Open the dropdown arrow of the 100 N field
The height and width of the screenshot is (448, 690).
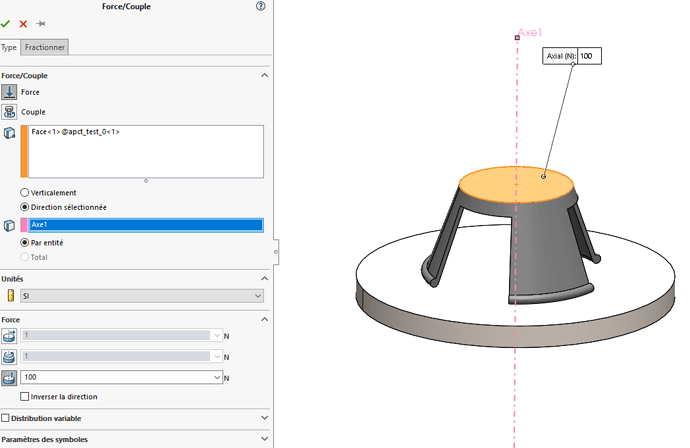click(217, 377)
